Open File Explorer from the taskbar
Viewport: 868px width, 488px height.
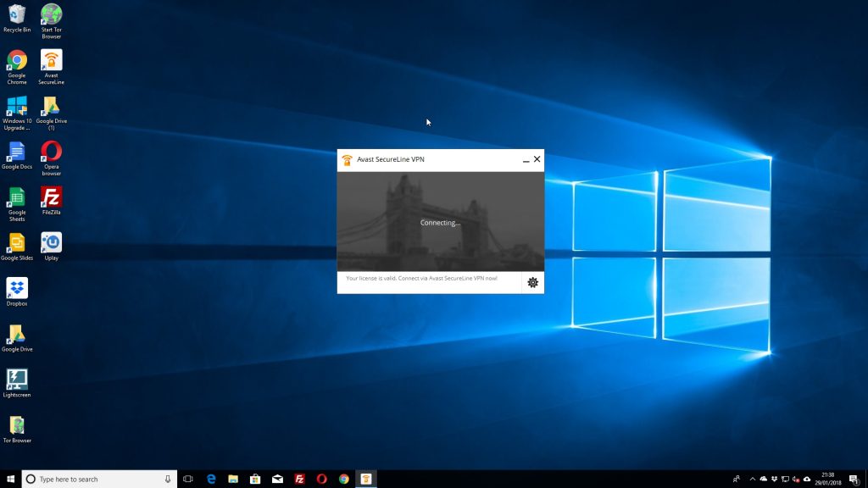pos(233,480)
